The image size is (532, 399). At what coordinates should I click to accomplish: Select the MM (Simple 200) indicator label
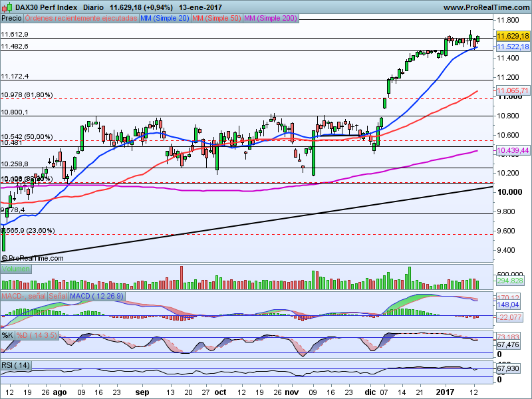click(271, 19)
